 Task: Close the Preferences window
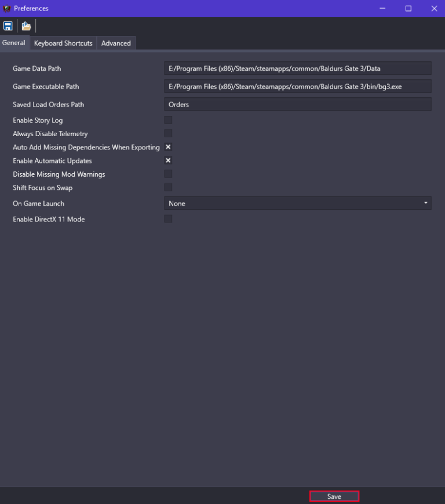pyautogui.click(x=435, y=9)
